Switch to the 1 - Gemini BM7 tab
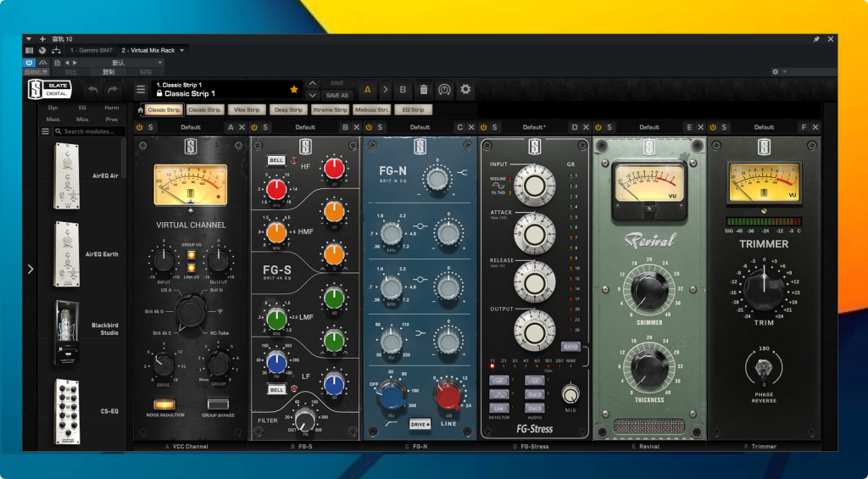Screen dimensions: 868x479 point(92,50)
